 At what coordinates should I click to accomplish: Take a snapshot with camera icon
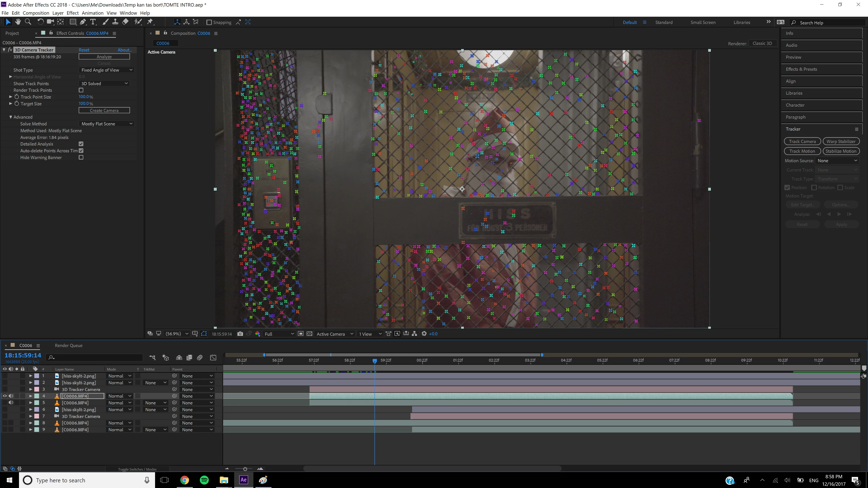[x=240, y=334]
